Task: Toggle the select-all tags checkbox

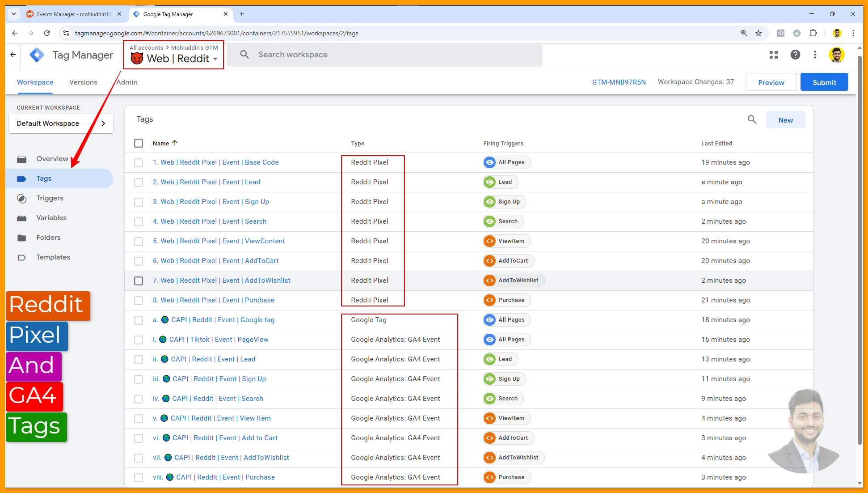Action: click(x=139, y=143)
